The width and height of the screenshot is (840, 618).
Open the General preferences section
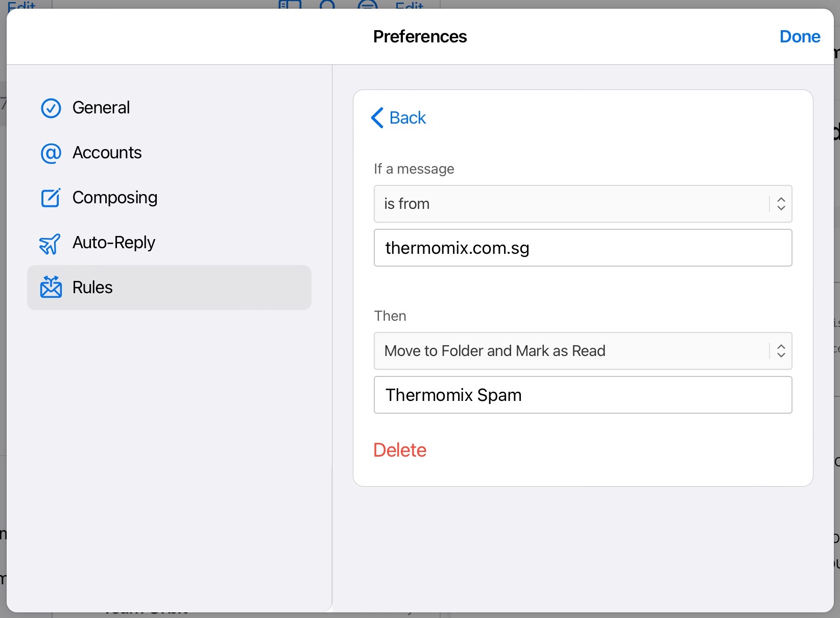(x=101, y=108)
